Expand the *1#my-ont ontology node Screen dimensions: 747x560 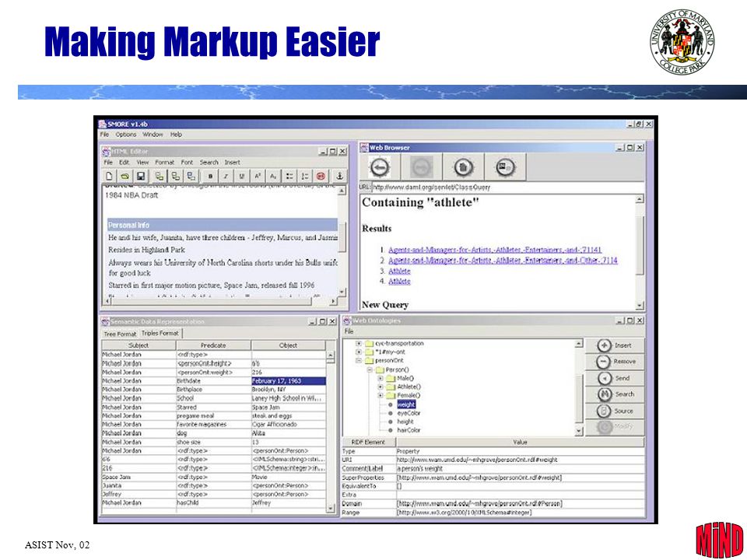(x=359, y=352)
